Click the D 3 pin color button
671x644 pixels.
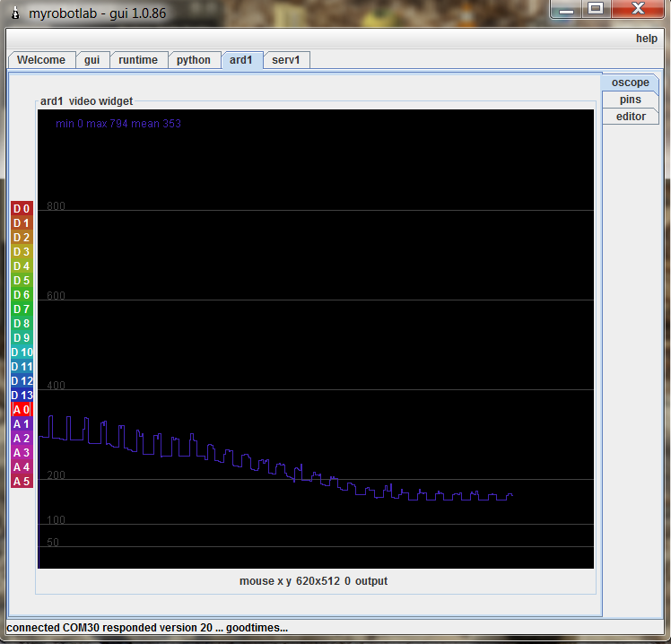click(22, 251)
